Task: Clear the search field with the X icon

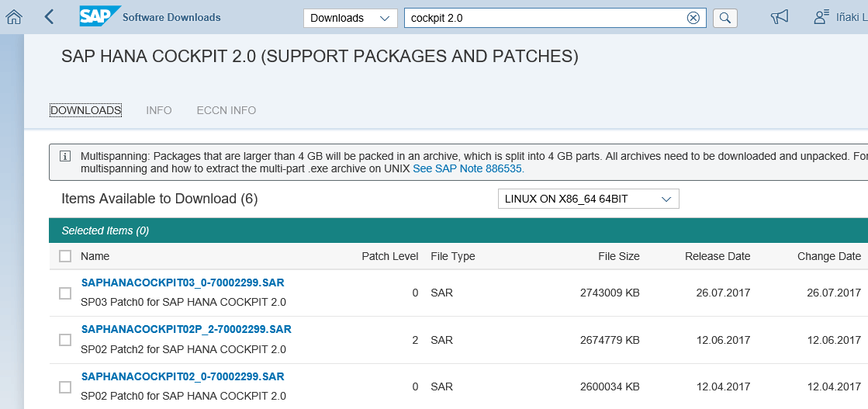Action: tap(693, 18)
